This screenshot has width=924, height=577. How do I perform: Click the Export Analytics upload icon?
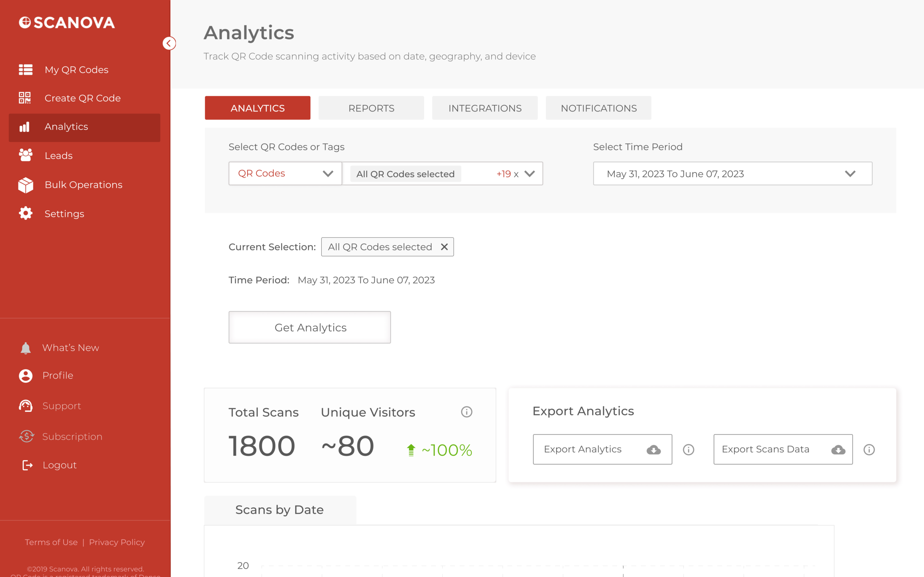pos(654,449)
